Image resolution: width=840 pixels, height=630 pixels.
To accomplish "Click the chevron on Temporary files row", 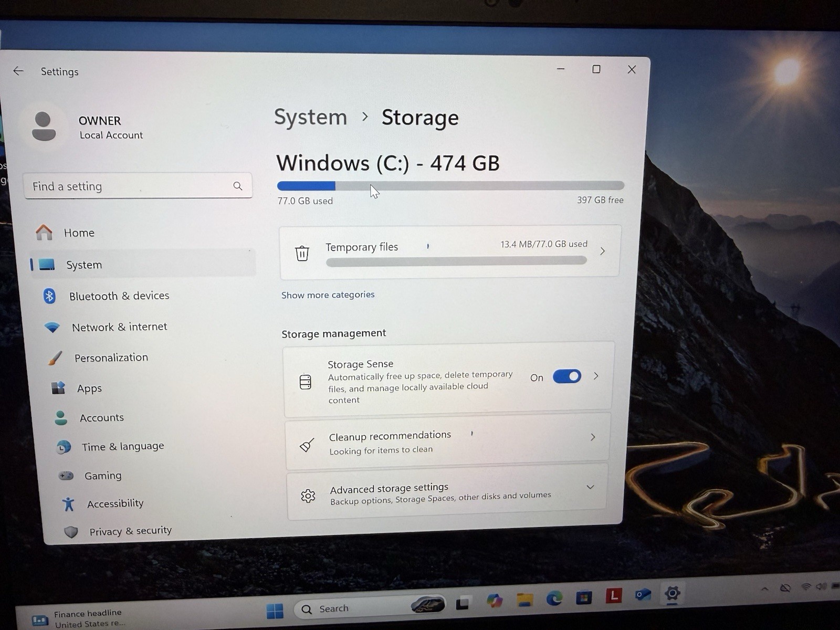I will click(x=602, y=251).
